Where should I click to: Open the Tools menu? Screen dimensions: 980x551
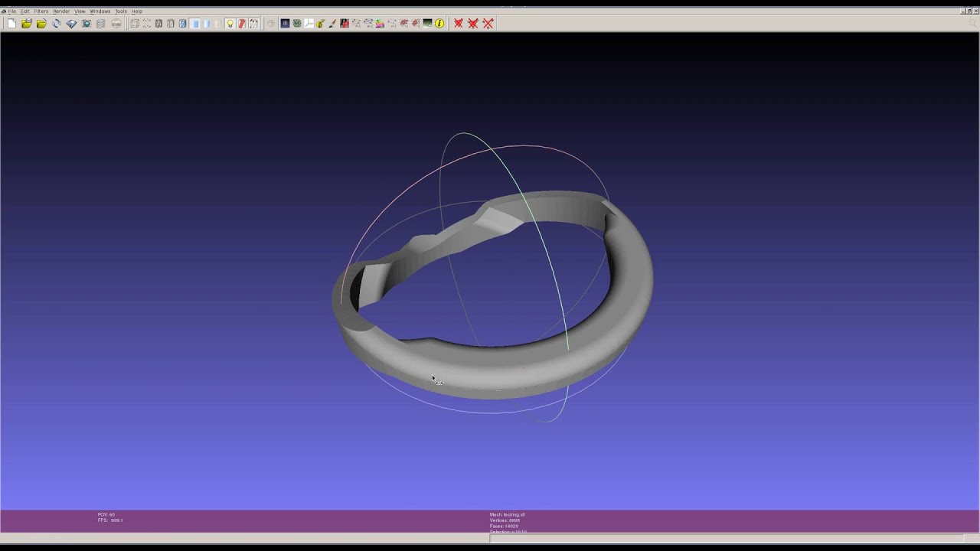(x=121, y=11)
